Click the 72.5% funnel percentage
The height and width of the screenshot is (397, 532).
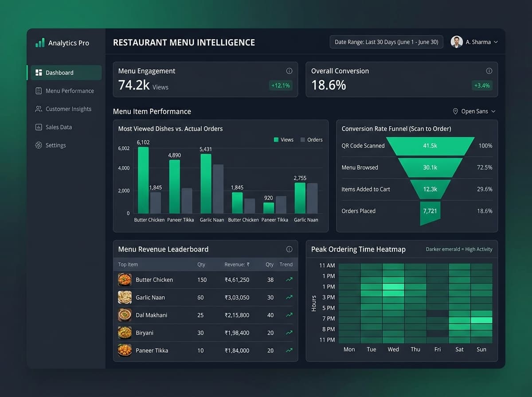(x=485, y=167)
